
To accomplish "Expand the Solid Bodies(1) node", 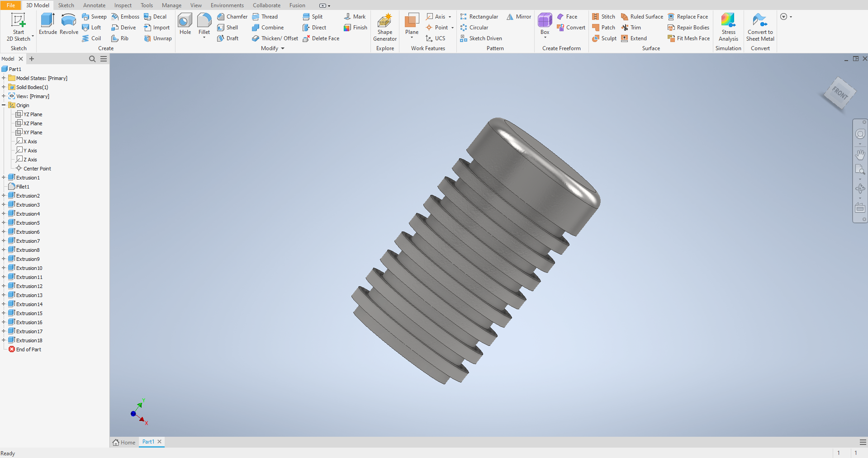I will pyautogui.click(x=4, y=87).
